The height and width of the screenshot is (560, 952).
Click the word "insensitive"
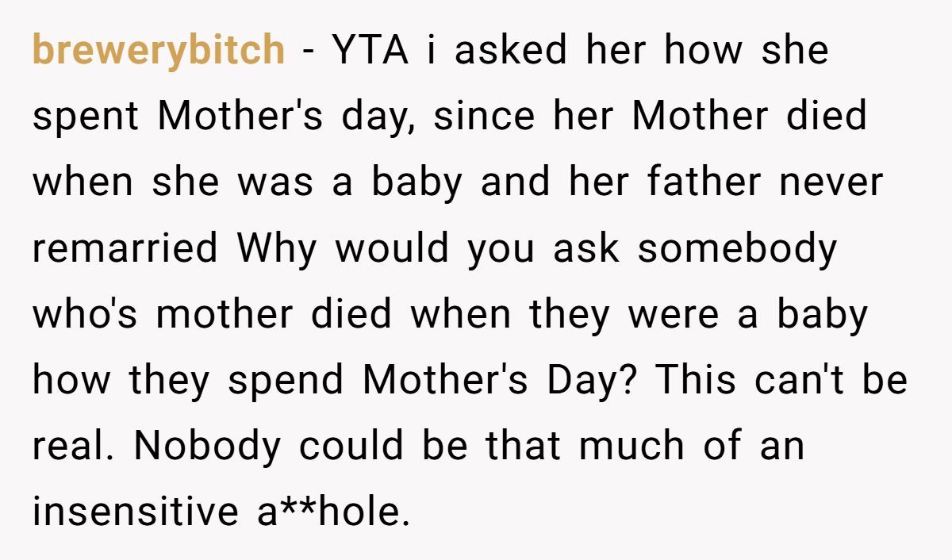coord(129,512)
